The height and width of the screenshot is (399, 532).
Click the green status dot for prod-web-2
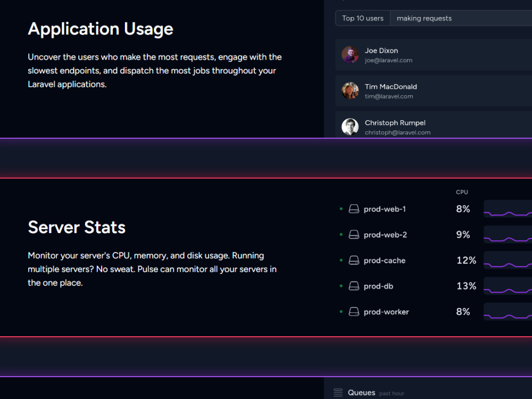(341, 235)
